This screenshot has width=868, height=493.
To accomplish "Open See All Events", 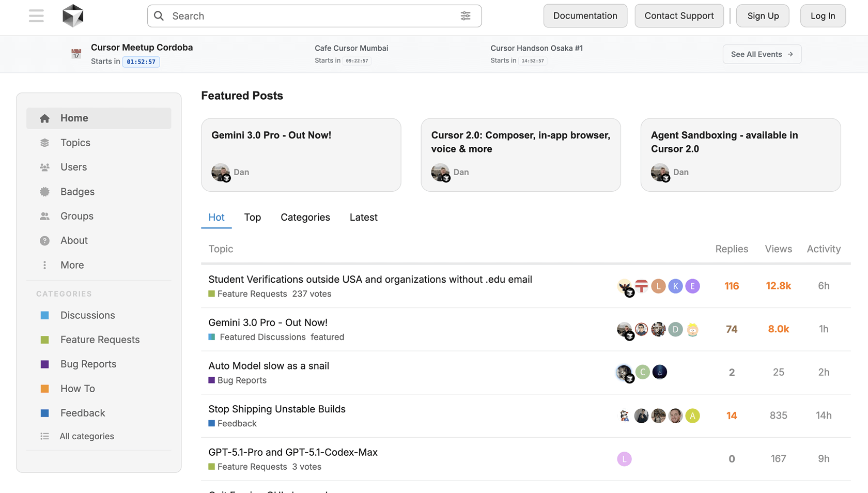I will click(x=762, y=54).
